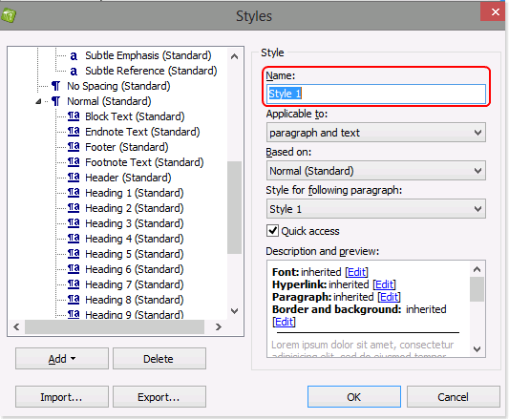The image size is (509, 420).
Task: Click the character style icon for Subtle Reference
Action: coord(74,71)
